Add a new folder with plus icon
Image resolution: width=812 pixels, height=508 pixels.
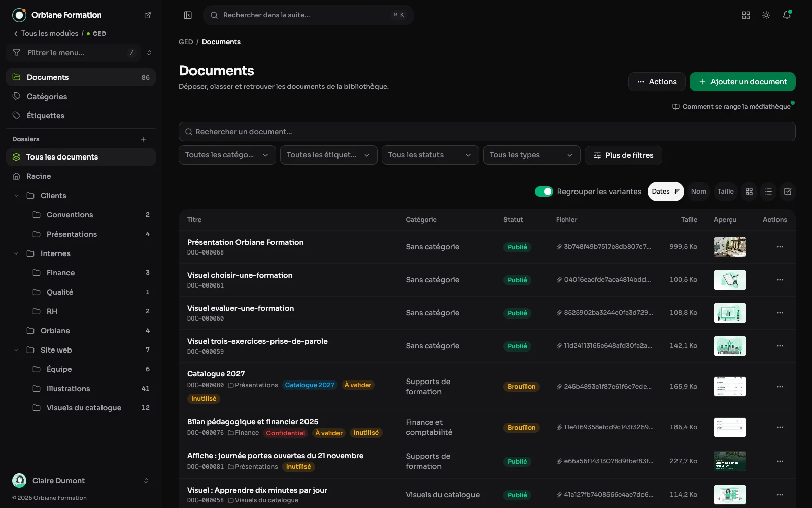[143, 139]
